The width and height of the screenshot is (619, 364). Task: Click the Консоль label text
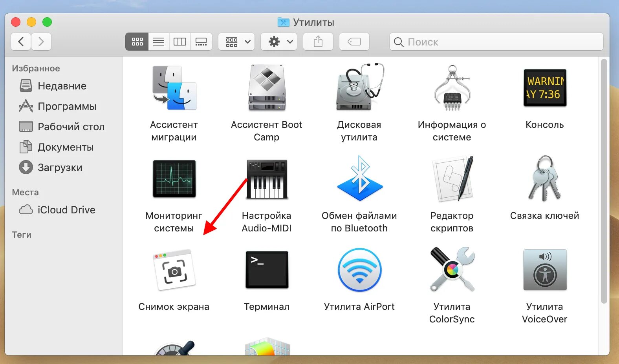tap(545, 125)
